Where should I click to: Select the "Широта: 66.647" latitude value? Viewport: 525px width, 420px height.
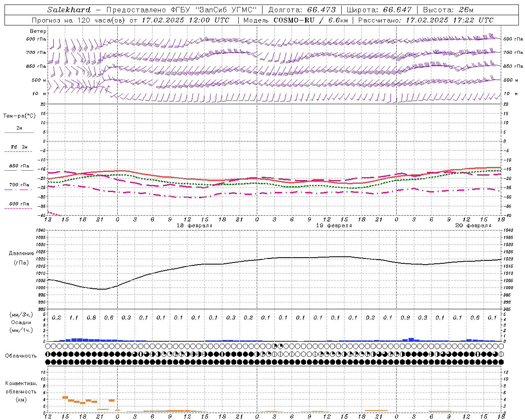(379, 10)
